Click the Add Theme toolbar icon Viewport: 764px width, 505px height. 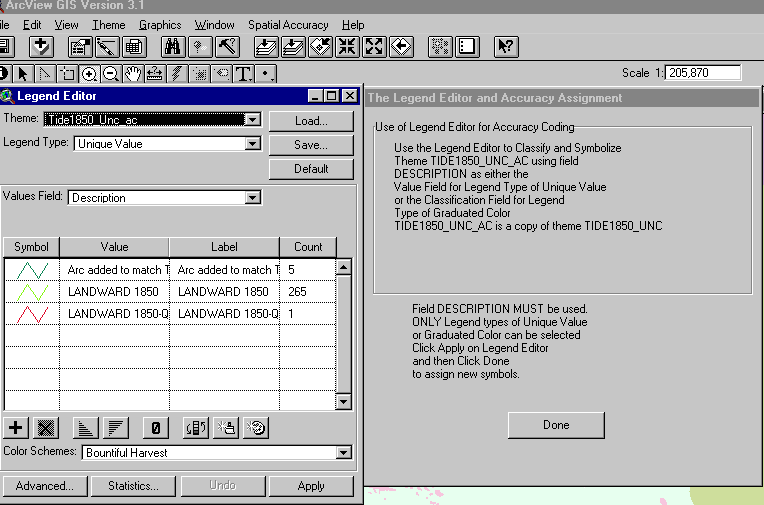tap(41, 46)
